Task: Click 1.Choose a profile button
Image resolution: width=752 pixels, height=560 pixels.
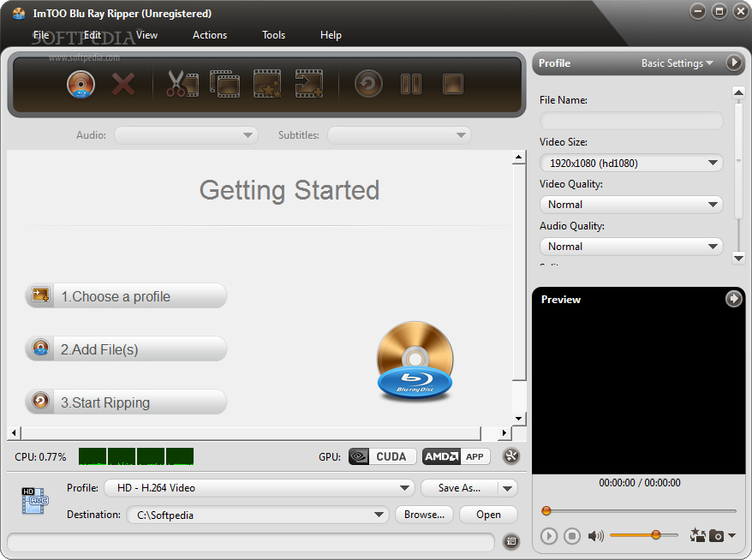Action: pos(126,295)
